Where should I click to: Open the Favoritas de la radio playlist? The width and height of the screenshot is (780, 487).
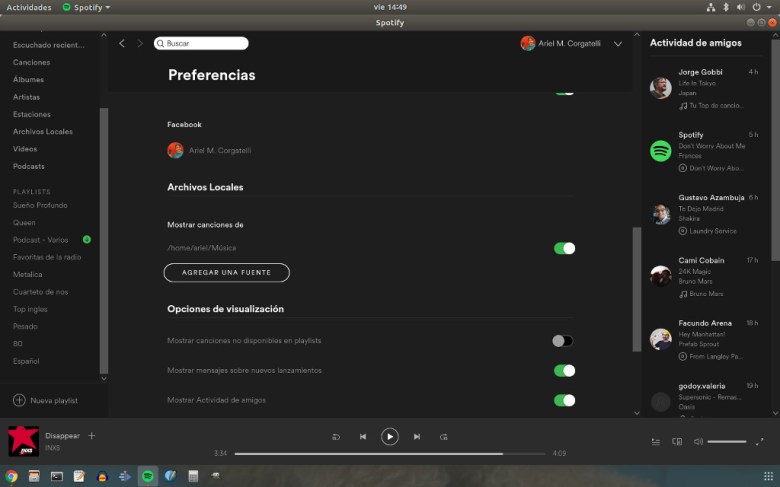click(x=47, y=257)
